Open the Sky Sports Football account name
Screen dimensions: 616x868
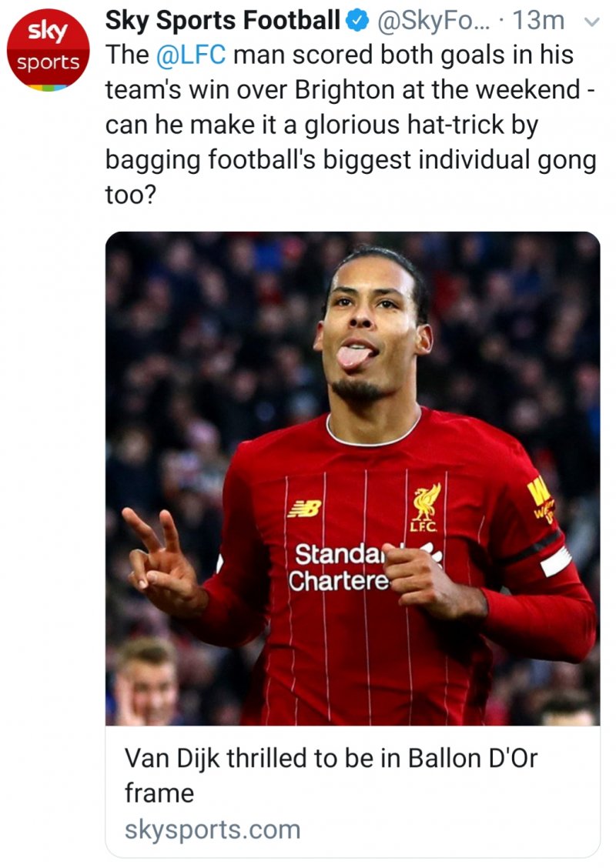[223, 21]
